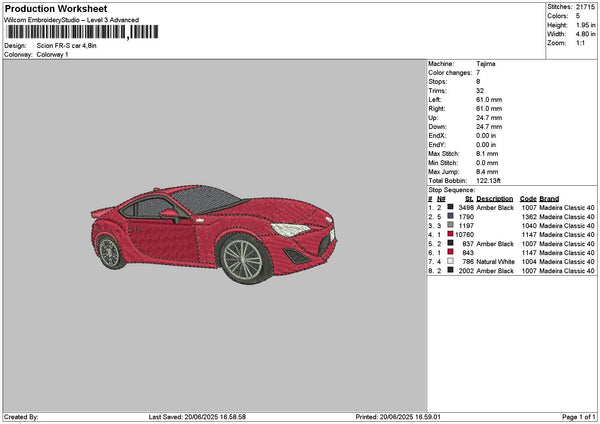Click the 'Description' column header
Viewport: 600px width, 424px height.
click(495, 199)
